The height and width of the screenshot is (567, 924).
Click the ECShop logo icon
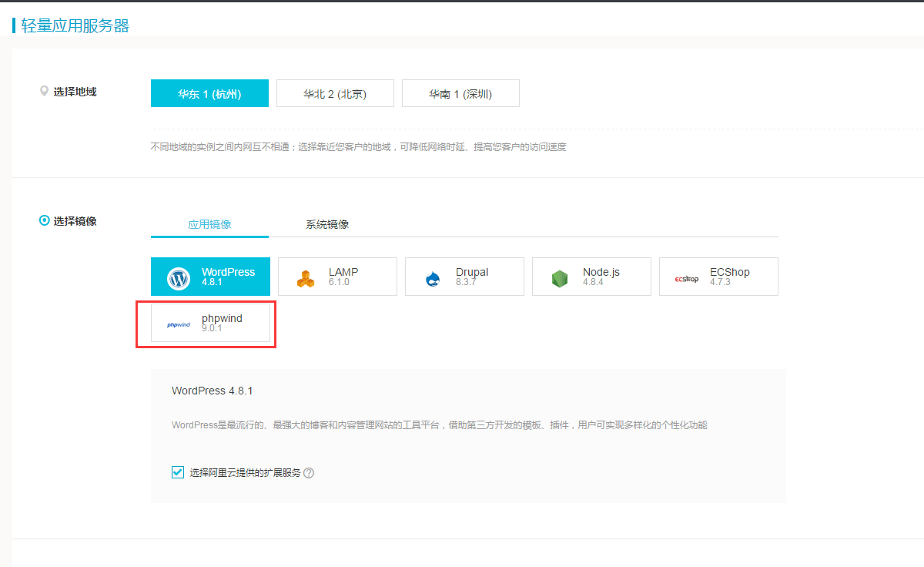(x=687, y=279)
